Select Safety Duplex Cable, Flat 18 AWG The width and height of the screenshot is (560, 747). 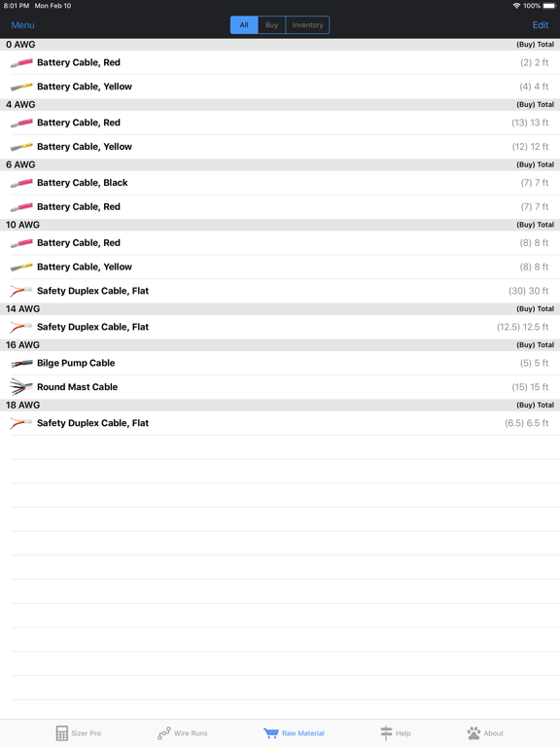[x=280, y=422]
